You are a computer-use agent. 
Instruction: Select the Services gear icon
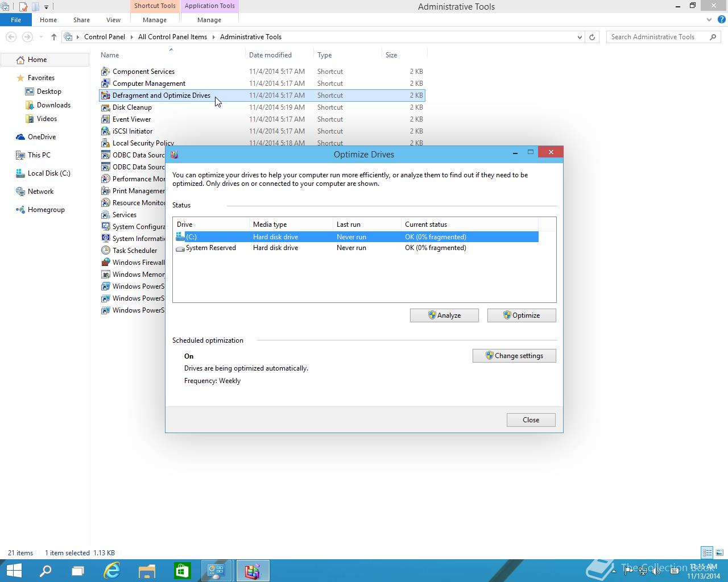[105, 215]
